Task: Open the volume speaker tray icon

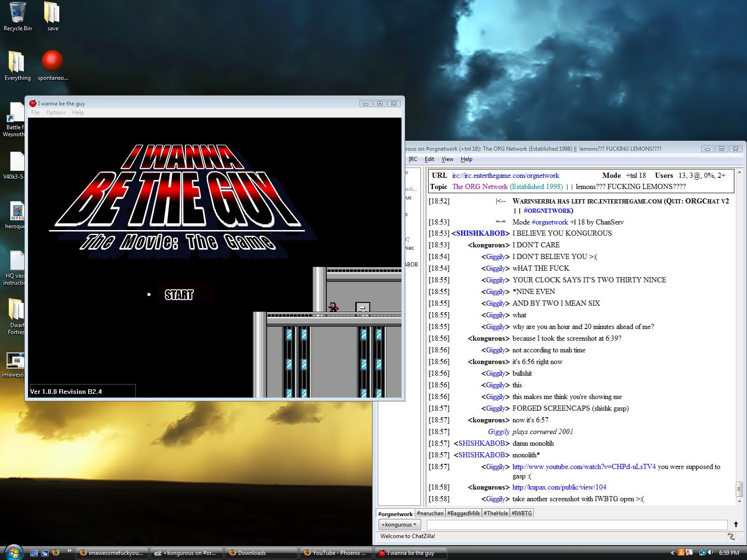Action: click(711, 553)
